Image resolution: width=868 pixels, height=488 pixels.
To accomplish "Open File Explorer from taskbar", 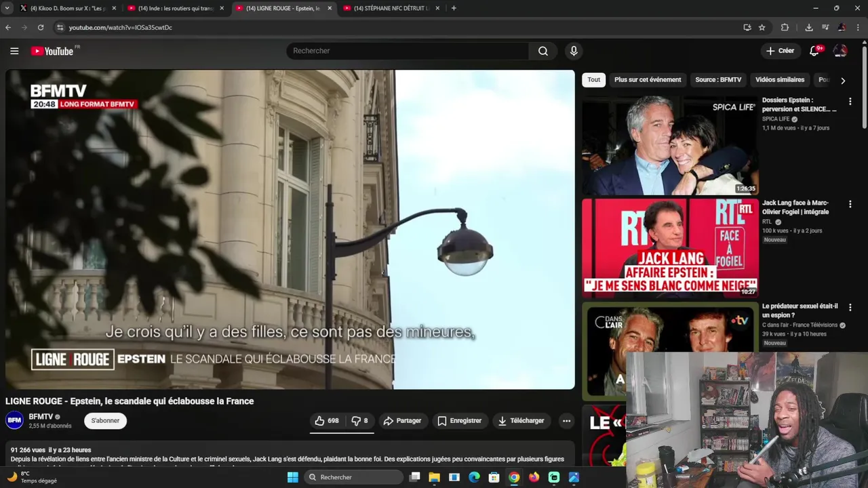I will (435, 477).
